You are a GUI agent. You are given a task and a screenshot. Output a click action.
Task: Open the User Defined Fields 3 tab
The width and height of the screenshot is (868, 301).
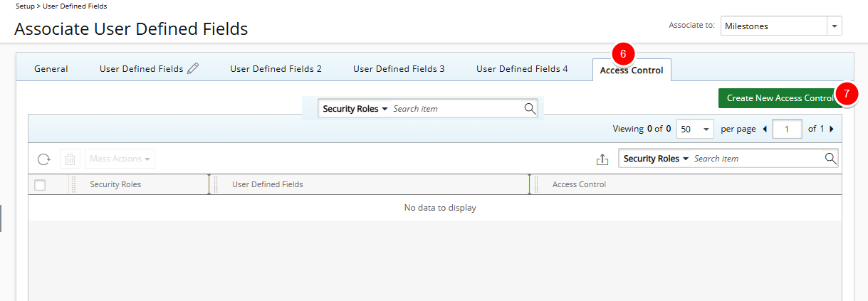(x=399, y=69)
